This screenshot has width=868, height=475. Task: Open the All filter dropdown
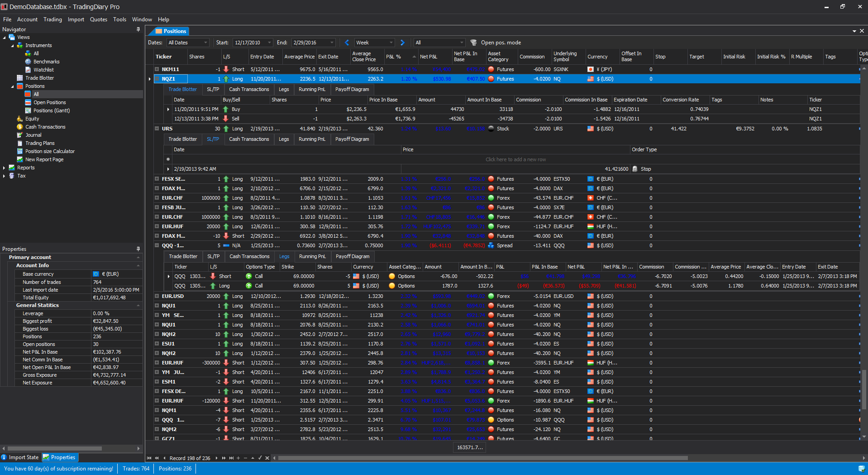462,43
